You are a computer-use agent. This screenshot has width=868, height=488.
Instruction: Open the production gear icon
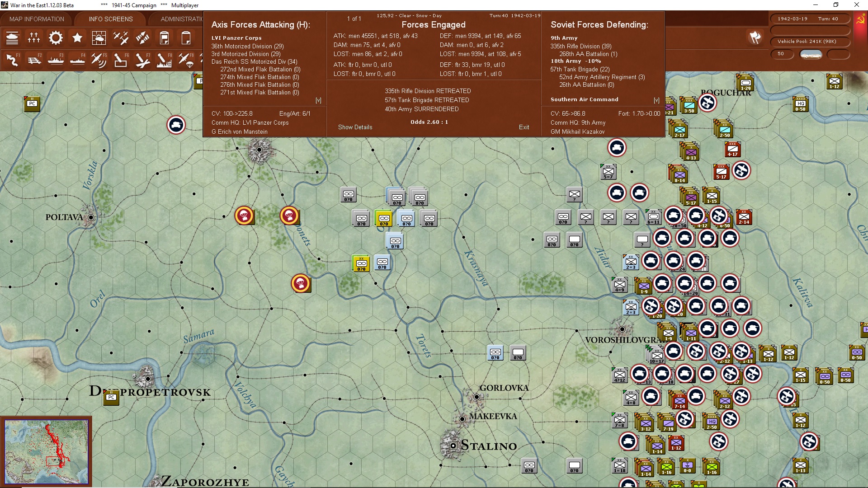point(56,38)
